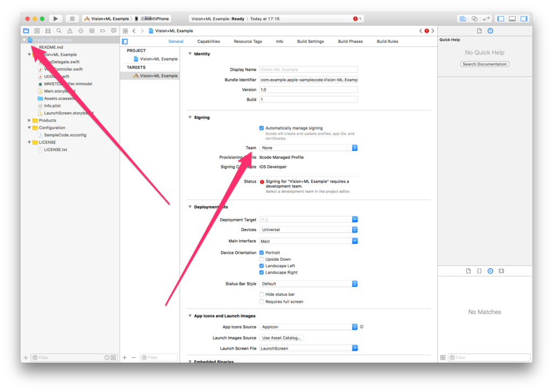The width and height of the screenshot is (553, 392).
Task: Click the Version field
Action: click(x=308, y=90)
